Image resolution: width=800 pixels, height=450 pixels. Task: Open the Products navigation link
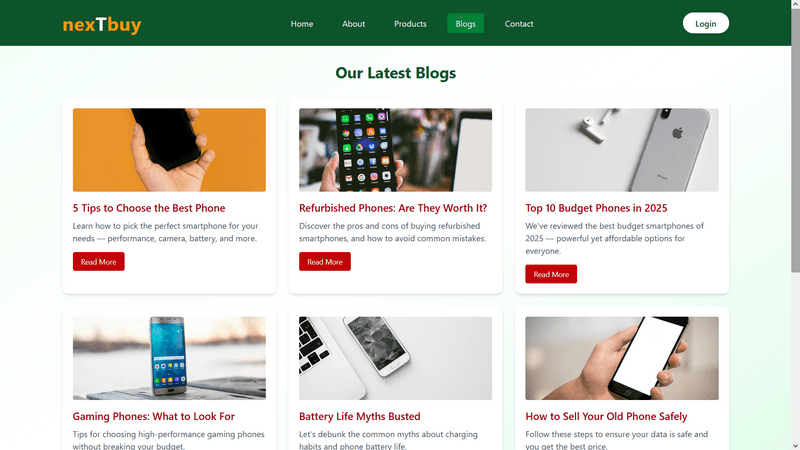click(410, 23)
